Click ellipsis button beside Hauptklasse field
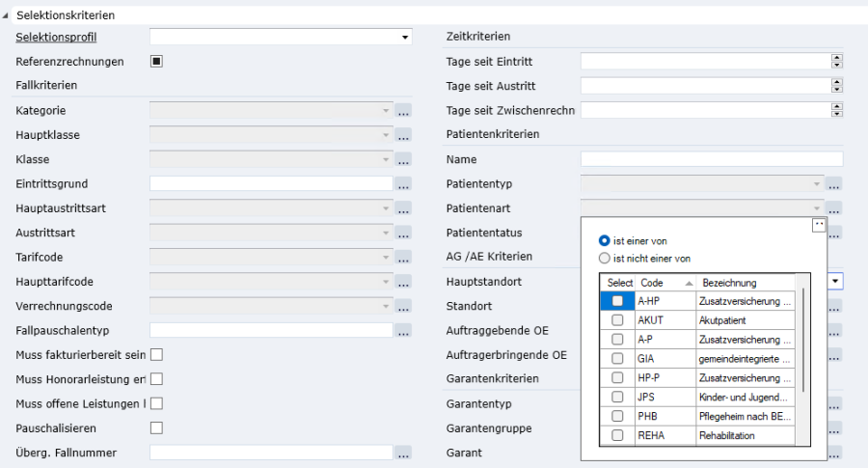 click(x=403, y=135)
